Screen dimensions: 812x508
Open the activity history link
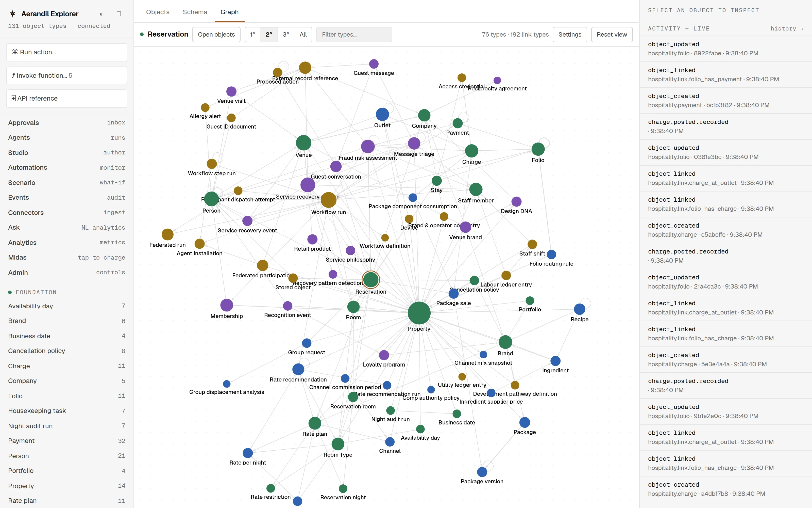click(787, 29)
